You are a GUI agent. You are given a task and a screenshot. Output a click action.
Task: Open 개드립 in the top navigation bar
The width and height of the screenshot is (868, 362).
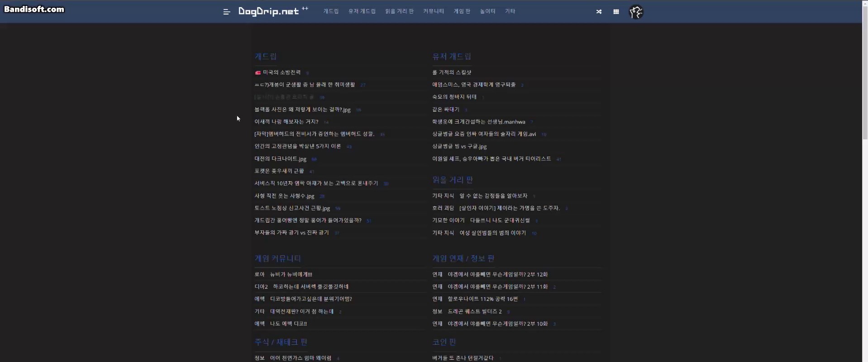click(x=331, y=11)
